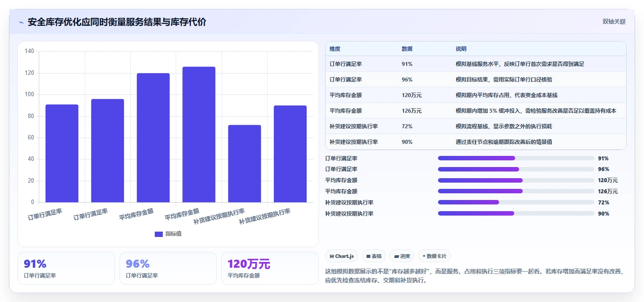The image size is (644, 302).
Task: Click the 96% progress bar for 订单行满足率
Action: click(x=516, y=169)
